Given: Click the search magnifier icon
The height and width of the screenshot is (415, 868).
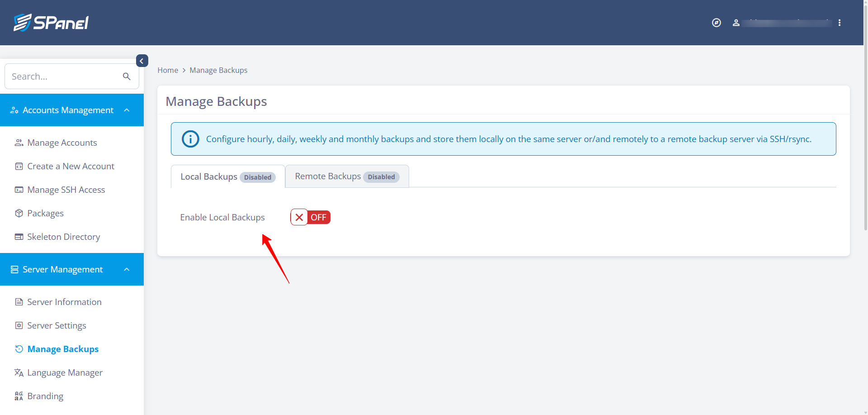Looking at the screenshot, I should [127, 76].
